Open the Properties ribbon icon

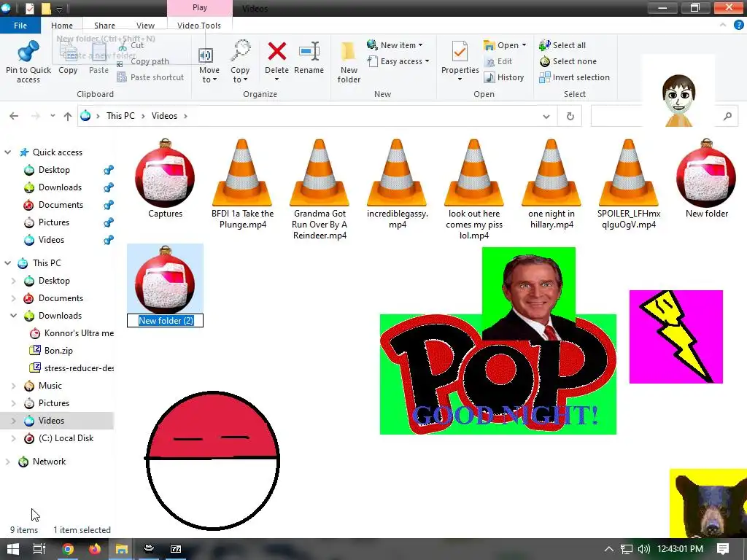[x=460, y=52]
